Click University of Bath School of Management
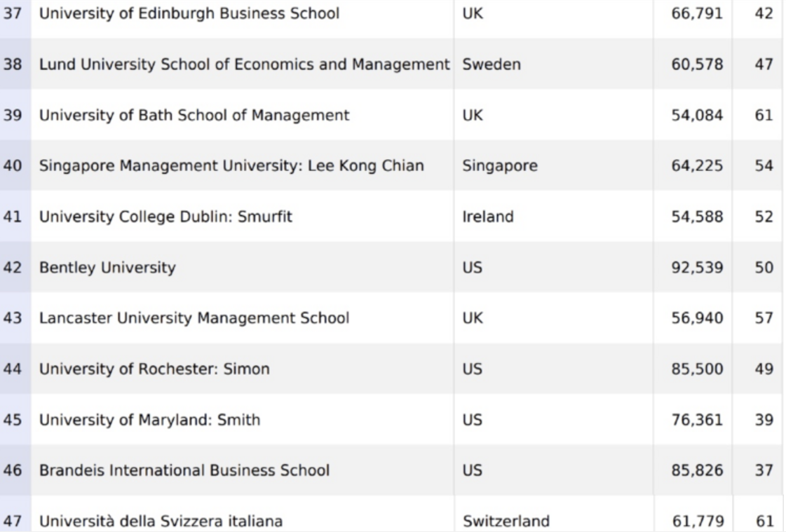Image resolution: width=786 pixels, height=532 pixels. point(194,116)
